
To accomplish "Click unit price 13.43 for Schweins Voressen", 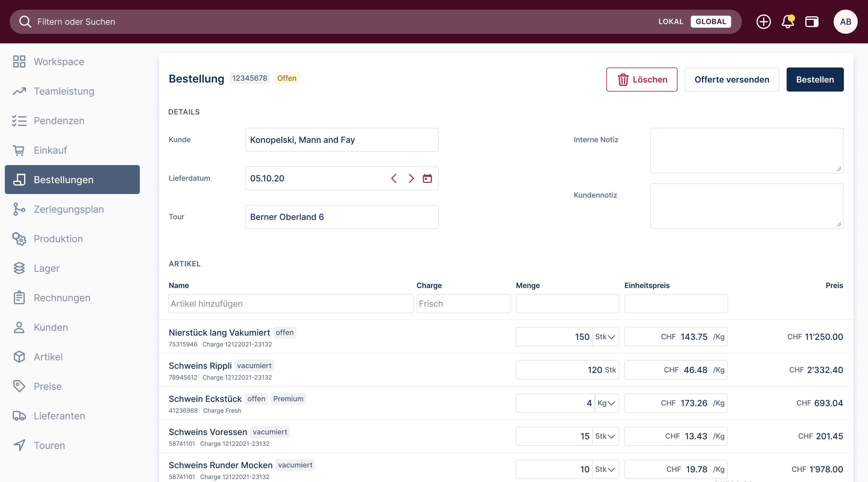I will pyautogui.click(x=696, y=436).
